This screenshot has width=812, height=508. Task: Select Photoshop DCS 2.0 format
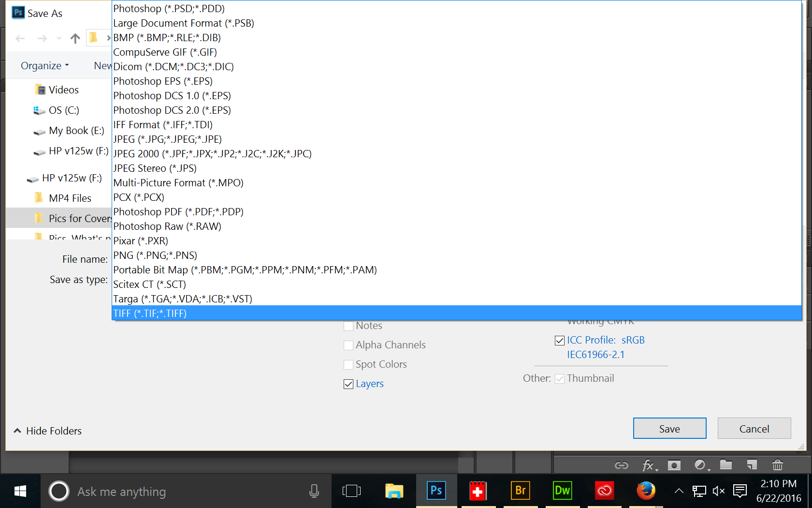coord(457,110)
